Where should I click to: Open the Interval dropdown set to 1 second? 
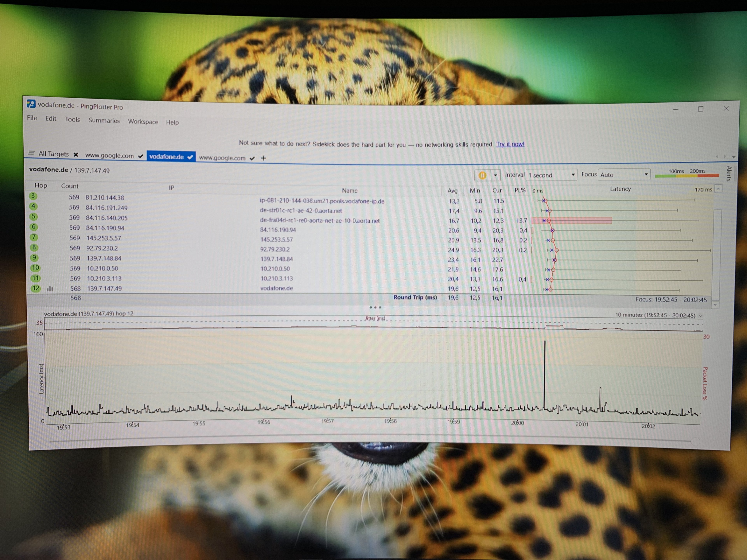pos(551,175)
